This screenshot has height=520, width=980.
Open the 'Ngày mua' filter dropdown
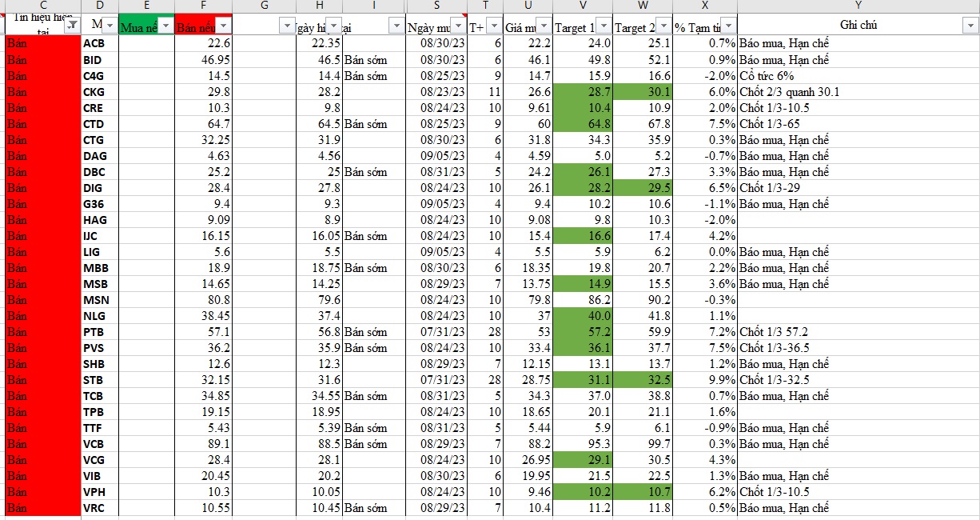pos(458,26)
